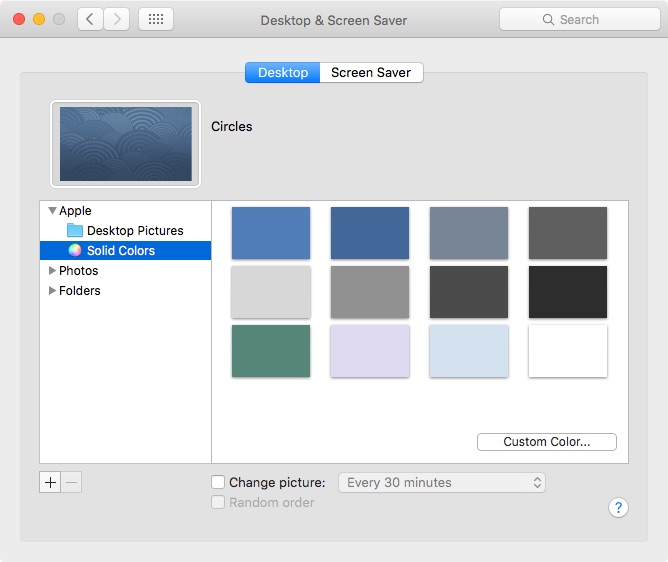Screen dimensions: 668x562
Task: Collapse the Apple tree section
Action: click(x=52, y=210)
